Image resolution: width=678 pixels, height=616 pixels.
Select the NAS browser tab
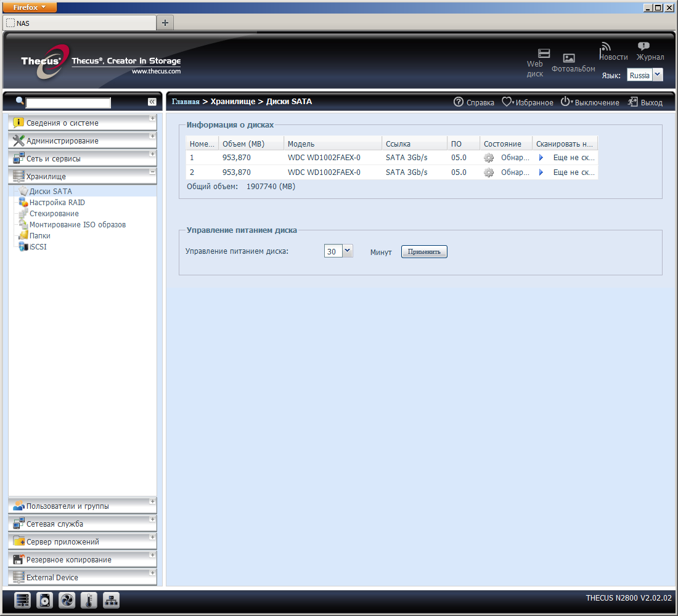point(80,23)
